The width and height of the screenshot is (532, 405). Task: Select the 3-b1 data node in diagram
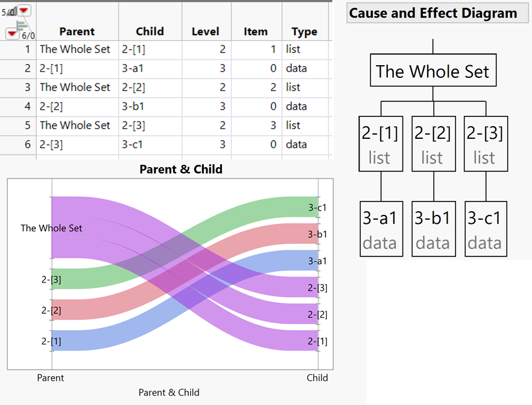pyautogui.click(x=432, y=229)
